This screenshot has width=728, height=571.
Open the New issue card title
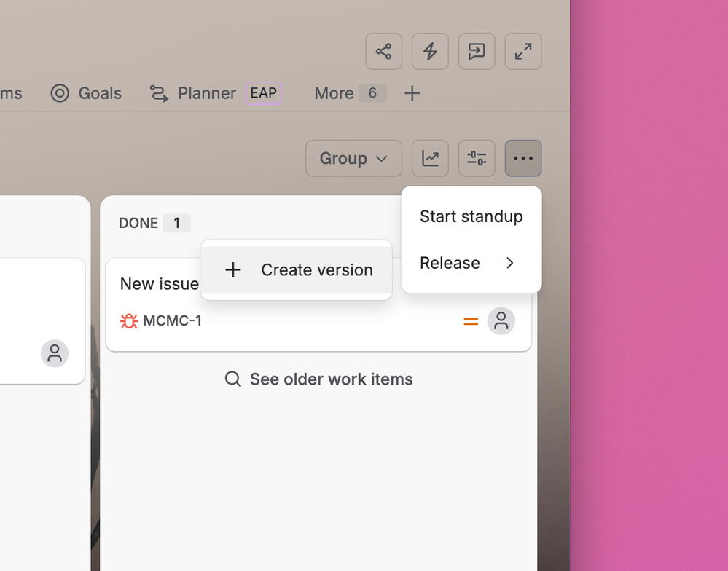pyautogui.click(x=160, y=284)
